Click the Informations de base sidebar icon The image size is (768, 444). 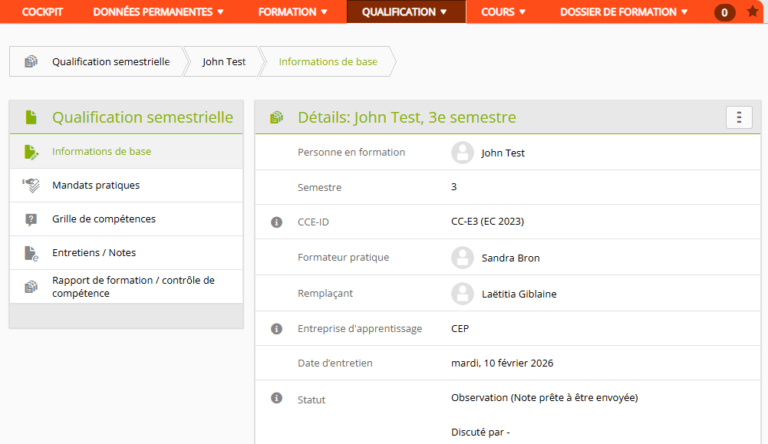point(31,152)
